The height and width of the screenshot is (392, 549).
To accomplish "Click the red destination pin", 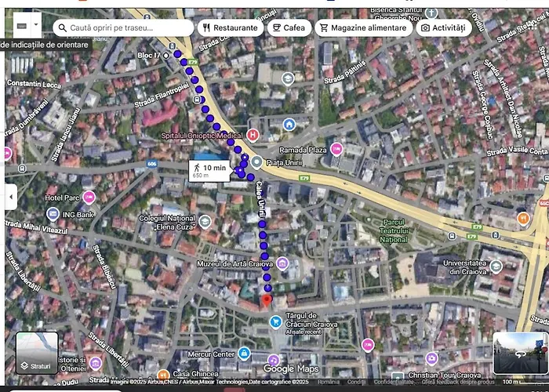I will pos(266,301).
